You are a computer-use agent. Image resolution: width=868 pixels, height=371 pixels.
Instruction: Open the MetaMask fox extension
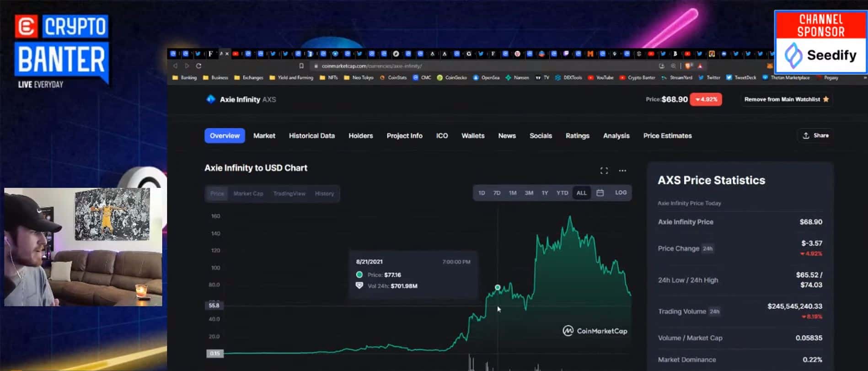pyautogui.click(x=770, y=66)
